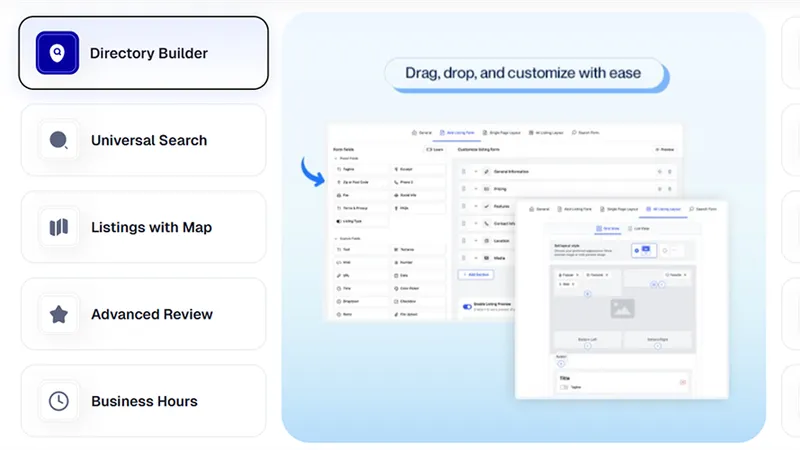
Task: Select the Directory Builder feature tab
Action: point(143,53)
